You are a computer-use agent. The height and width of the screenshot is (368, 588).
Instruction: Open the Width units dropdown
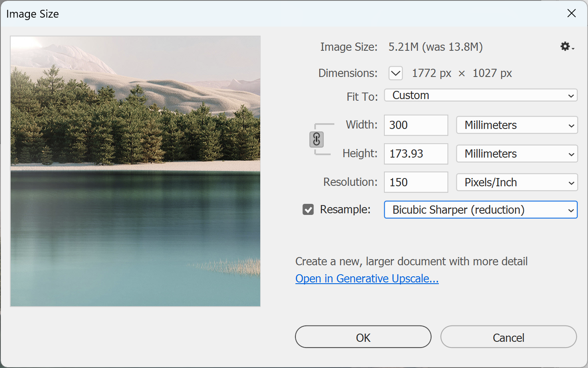pyautogui.click(x=517, y=125)
